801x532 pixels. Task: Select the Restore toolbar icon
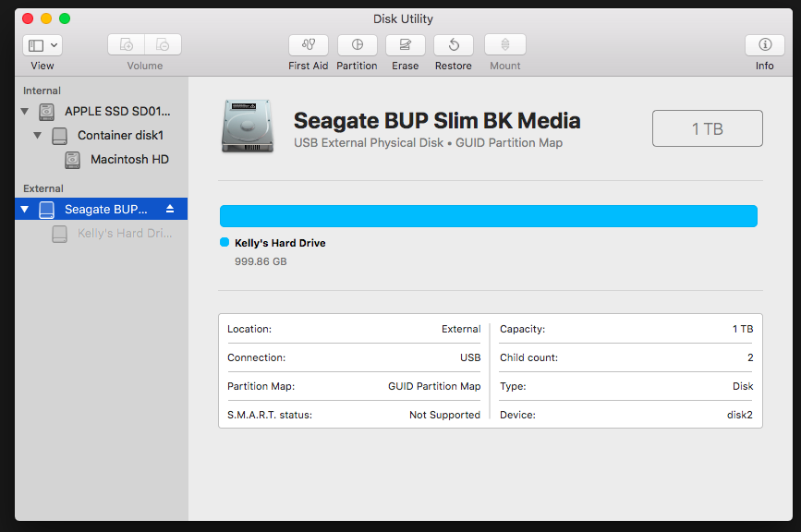(x=453, y=45)
